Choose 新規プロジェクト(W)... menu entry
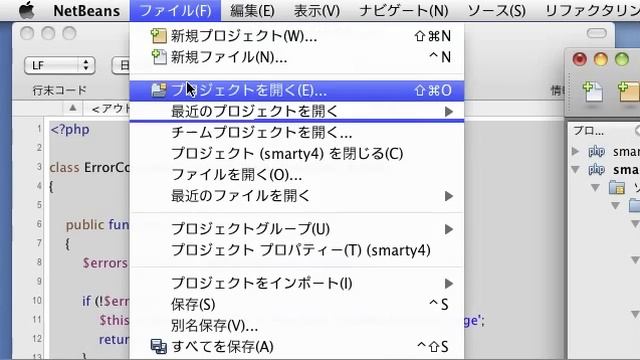 [297, 36]
